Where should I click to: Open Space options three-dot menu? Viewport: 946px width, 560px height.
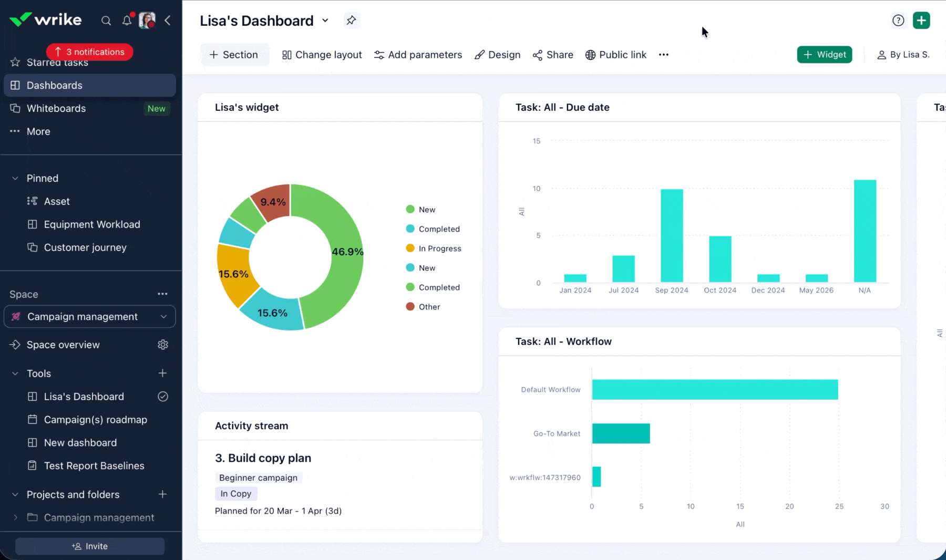pyautogui.click(x=162, y=294)
